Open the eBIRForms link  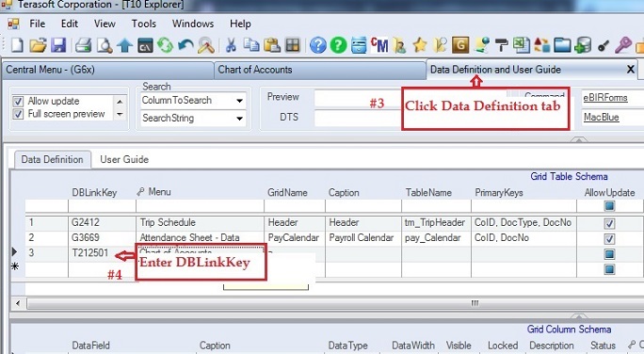605,98
